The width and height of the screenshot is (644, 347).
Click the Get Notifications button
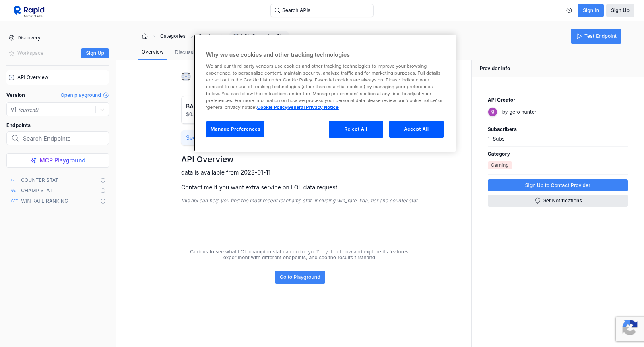(x=557, y=201)
